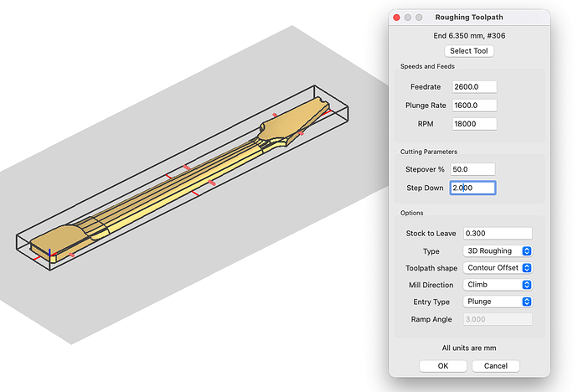Screen dimensions: 578x392
Task: Click the yellow minimize window button
Action: coord(409,17)
